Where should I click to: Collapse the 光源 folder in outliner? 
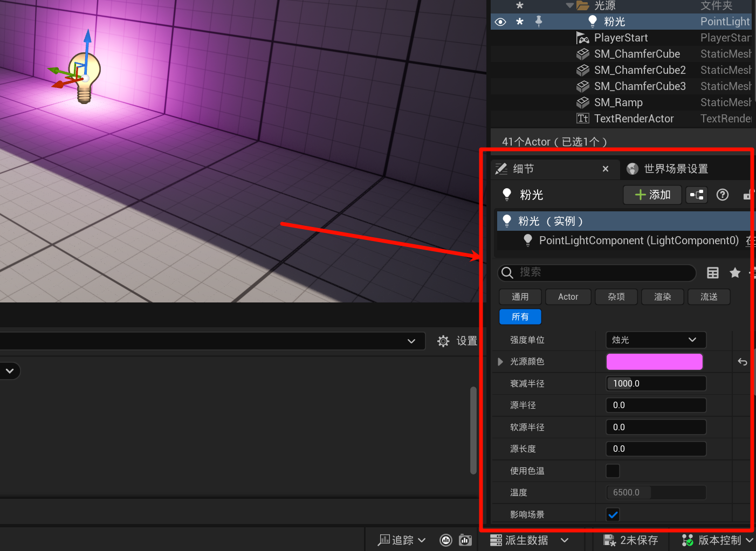coord(570,5)
